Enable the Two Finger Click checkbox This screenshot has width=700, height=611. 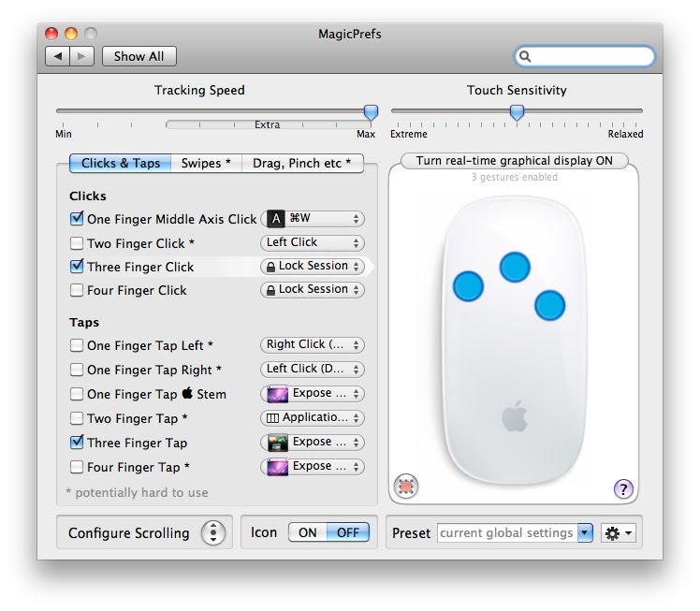[77, 243]
